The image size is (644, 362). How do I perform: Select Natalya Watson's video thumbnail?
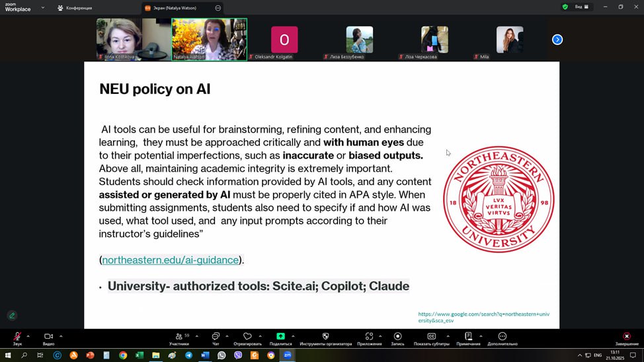(209, 39)
